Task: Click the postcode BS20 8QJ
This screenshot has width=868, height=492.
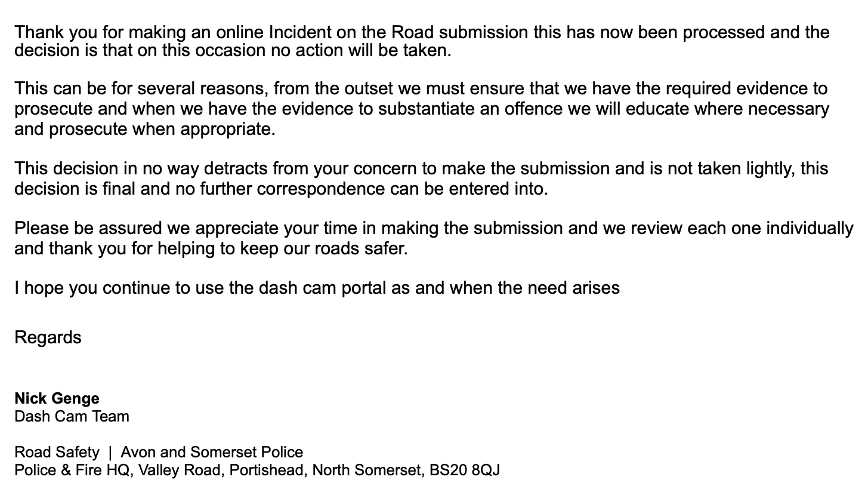Action: point(464,470)
